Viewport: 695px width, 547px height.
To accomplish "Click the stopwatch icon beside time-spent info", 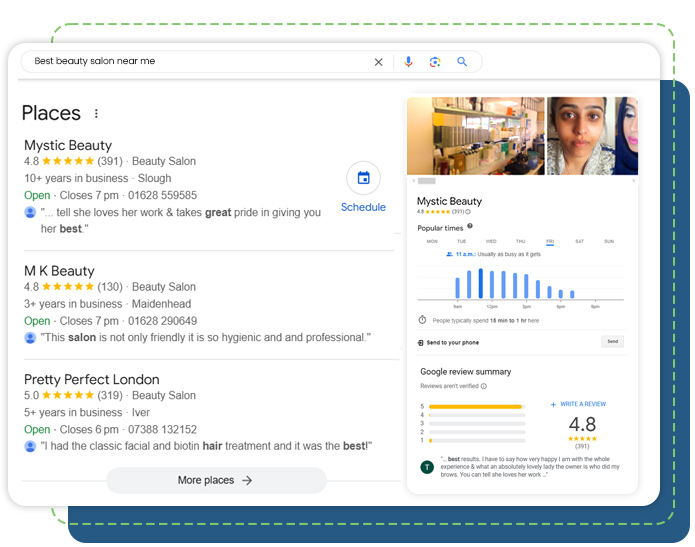I will point(422,320).
